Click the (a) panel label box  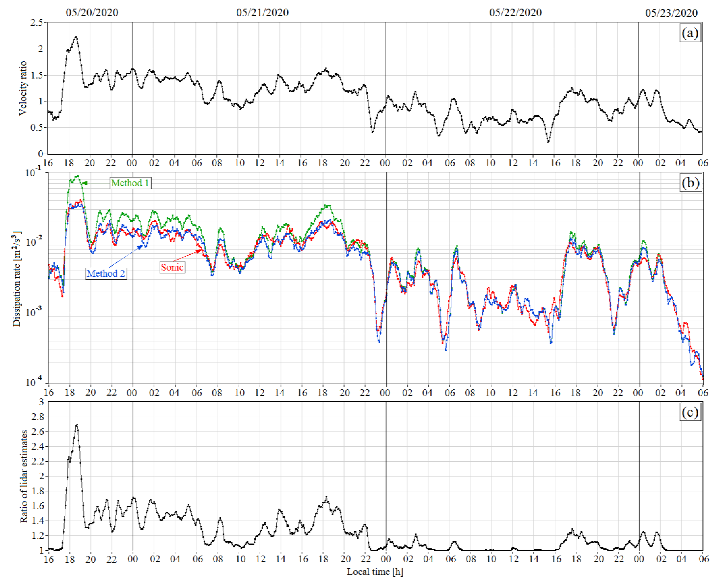tap(690, 33)
